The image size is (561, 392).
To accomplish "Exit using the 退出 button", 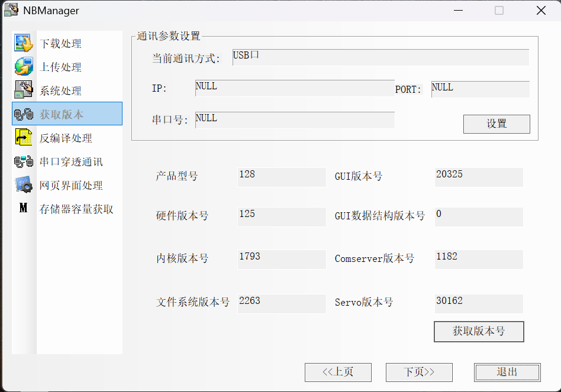I will [x=507, y=372].
